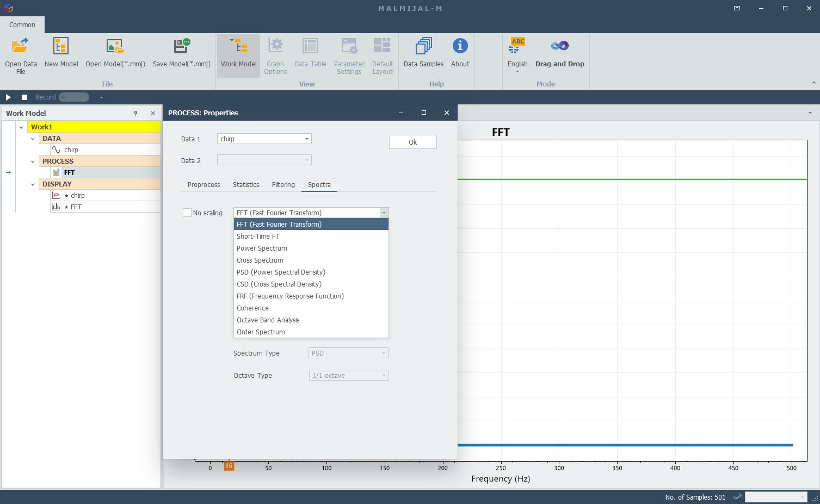Toggle the Work Model panel button
This screenshot has height=504, width=820.
click(238, 55)
